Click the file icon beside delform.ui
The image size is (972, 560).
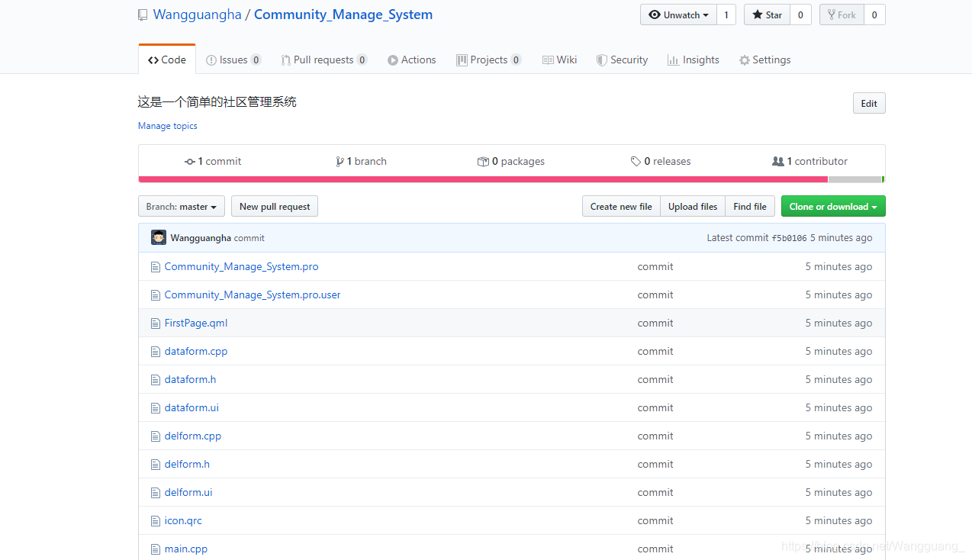(156, 493)
